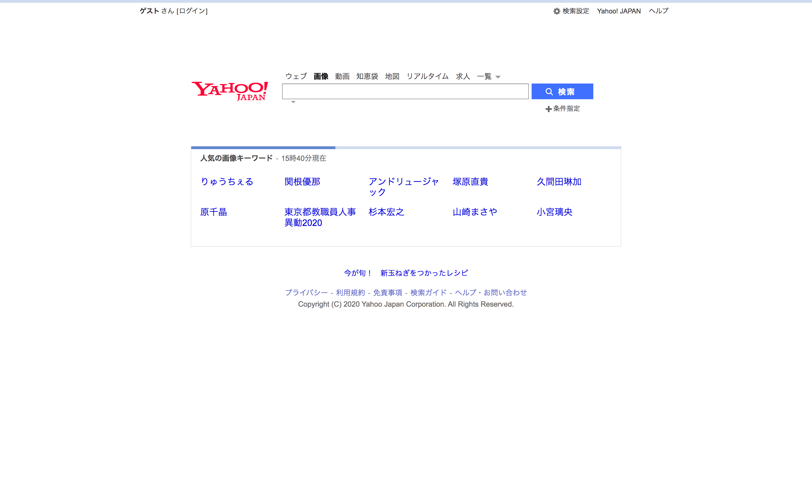Switch to the リアルタイム tab
The height and width of the screenshot is (504, 812).
tap(427, 76)
